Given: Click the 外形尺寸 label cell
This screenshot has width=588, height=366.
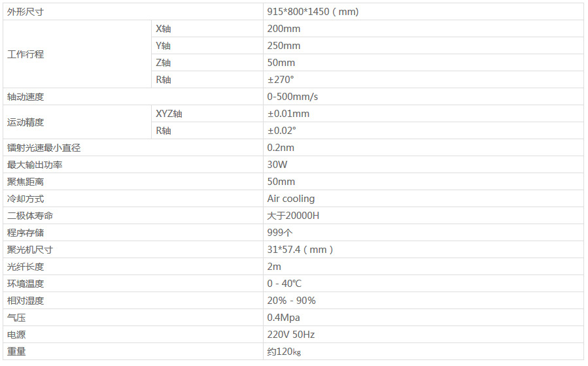Looking at the screenshot, I should click(26, 12).
